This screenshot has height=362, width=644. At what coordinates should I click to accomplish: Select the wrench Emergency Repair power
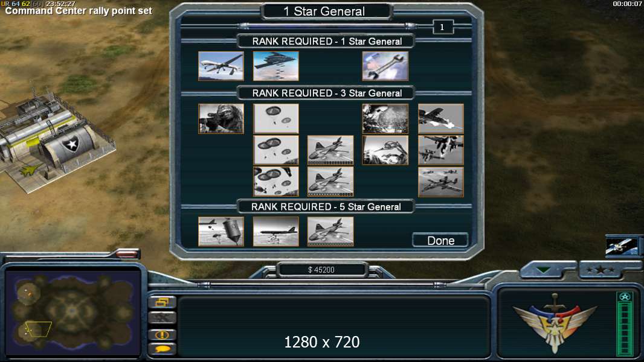coord(385,66)
